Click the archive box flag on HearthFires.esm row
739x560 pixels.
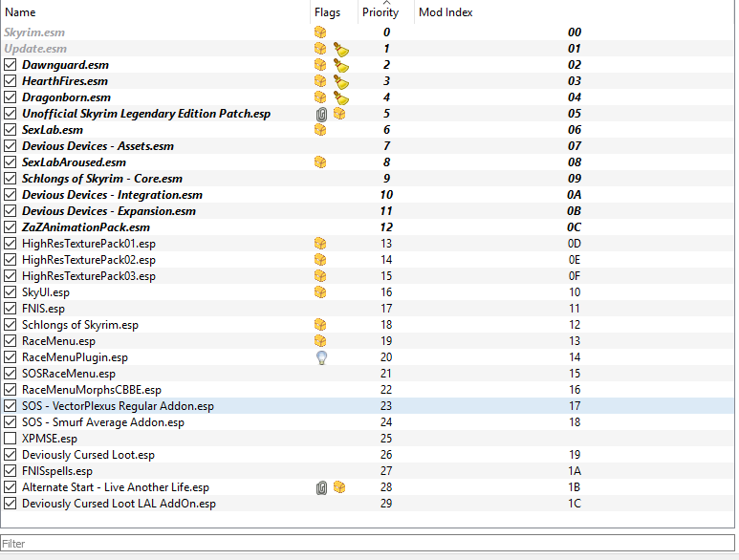pos(320,81)
